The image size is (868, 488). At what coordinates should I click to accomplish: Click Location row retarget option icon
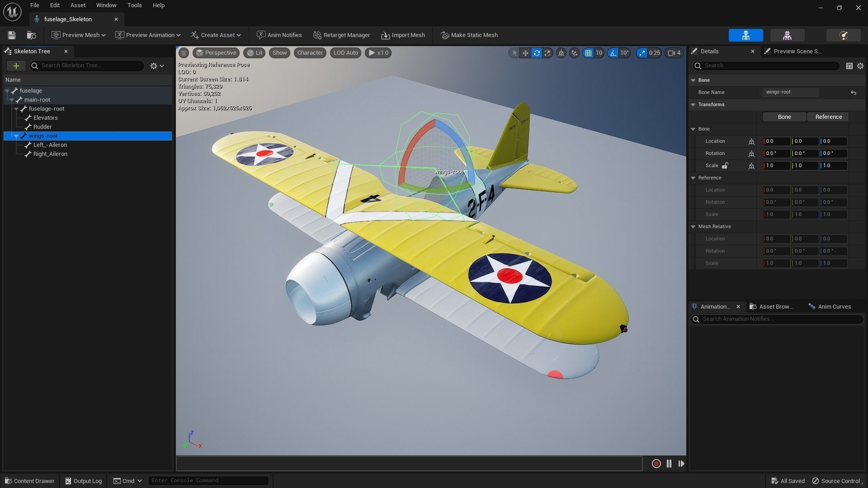coord(751,141)
